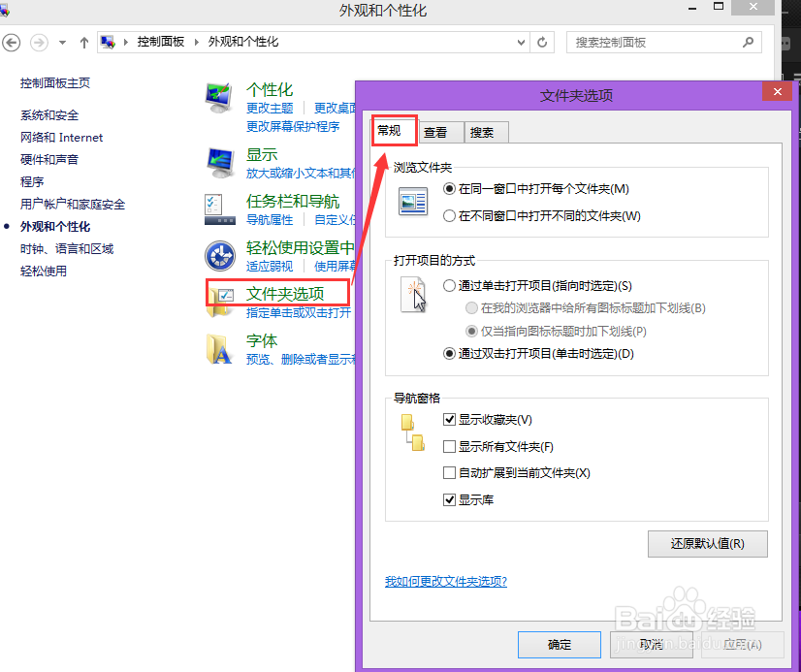Expand the recent pages dropdown near forward button

tap(62, 43)
